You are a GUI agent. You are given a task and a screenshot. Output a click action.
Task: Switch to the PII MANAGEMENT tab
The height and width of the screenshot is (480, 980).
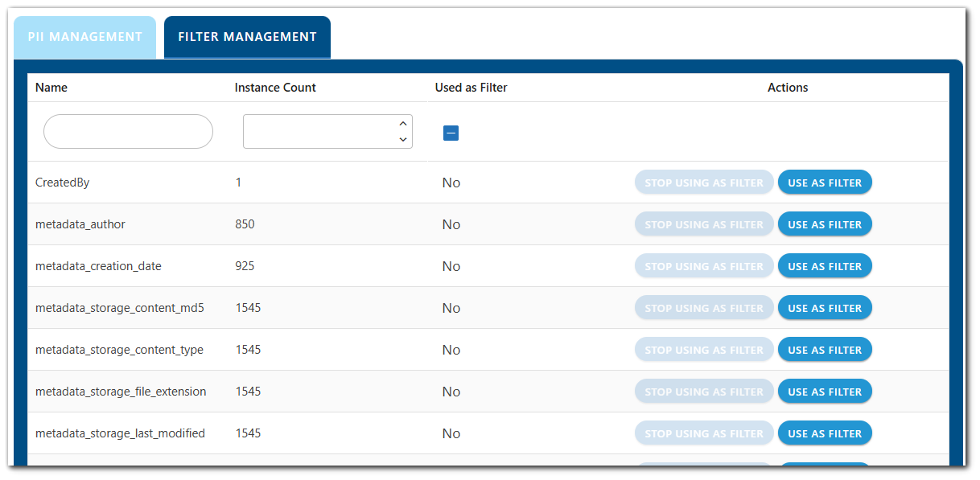pos(84,36)
